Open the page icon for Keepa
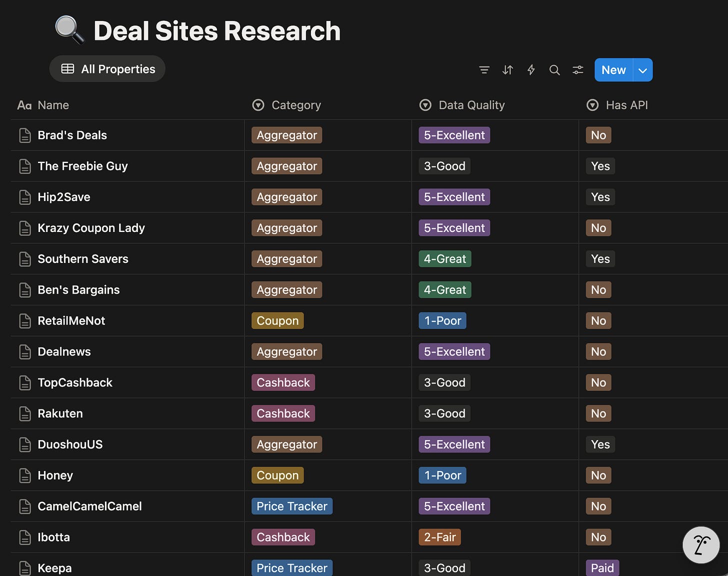The image size is (728, 576). point(25,568)
